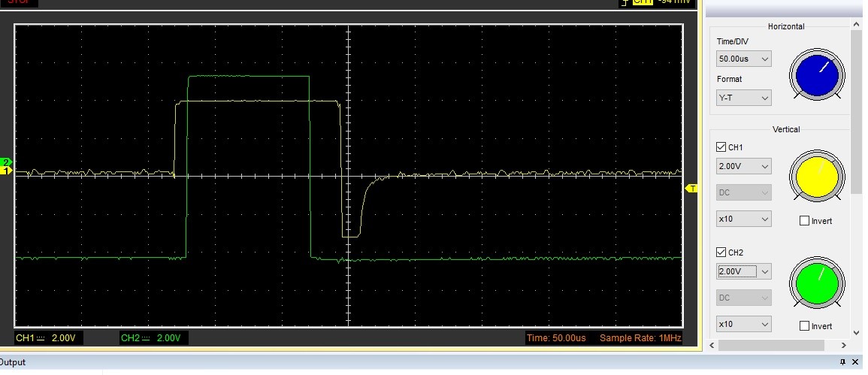Click the yellow trigger level T marker

692,189
